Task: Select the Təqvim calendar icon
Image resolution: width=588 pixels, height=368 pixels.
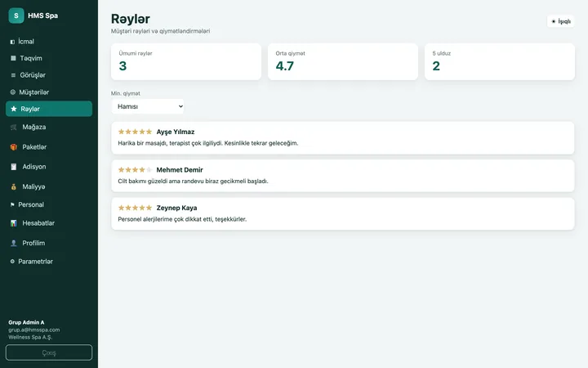Action: (x=13, y=58)
